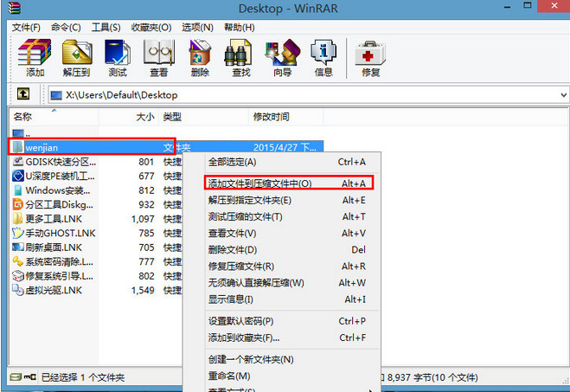The height and width of the screenshot is (392, 570).
Task: Choose 无须确认直接解压缩(W) in context menu
Action: (287, 283)
